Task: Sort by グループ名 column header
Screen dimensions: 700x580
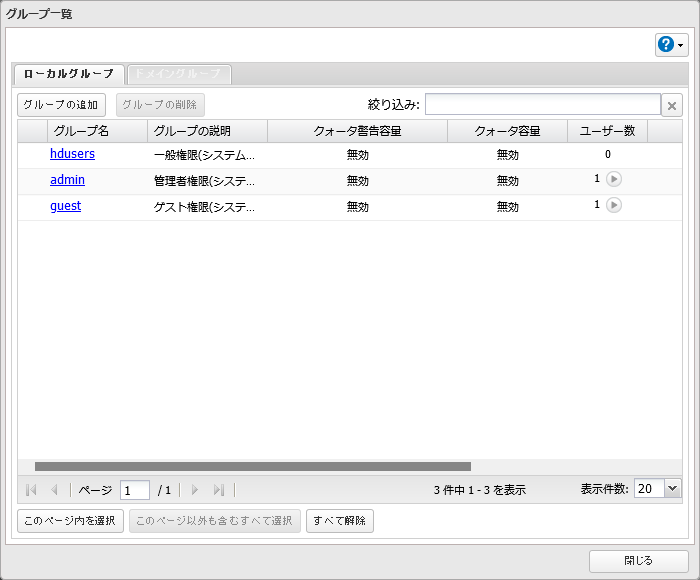Action: pos(97,131)
